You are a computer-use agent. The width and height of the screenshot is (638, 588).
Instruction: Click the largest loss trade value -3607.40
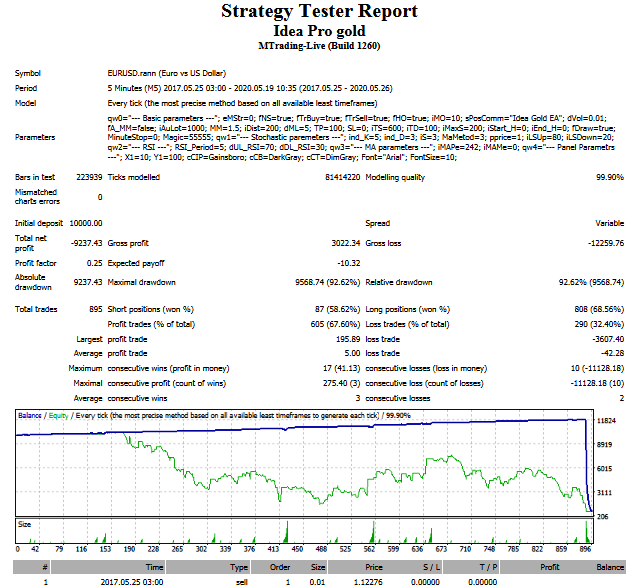tap(608, 339)
